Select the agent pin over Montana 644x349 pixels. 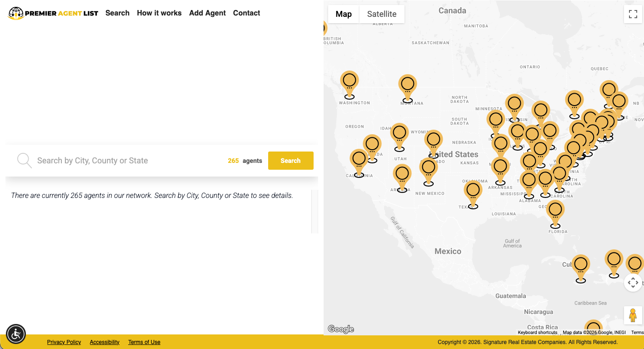408,86
